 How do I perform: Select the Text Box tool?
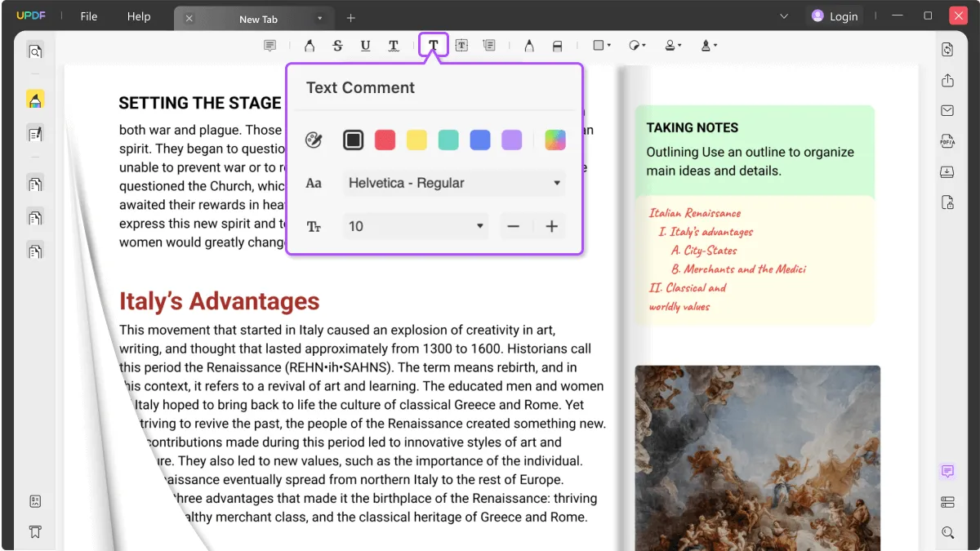pyautogui.click(x=461, y=45)
